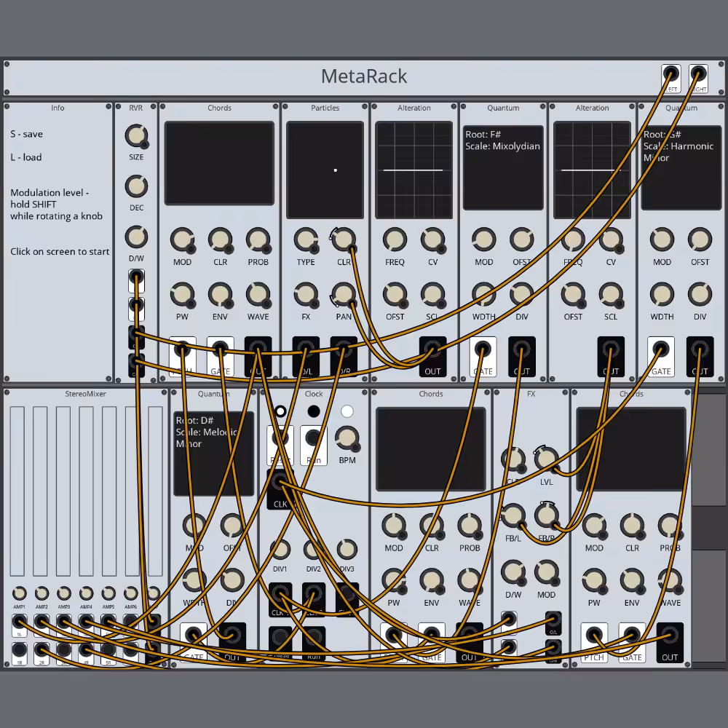Click WAVE knob on Chords module beside RVR
This screenshot has width=728, height=728.
pyautogui.click(x=258, y=294)
